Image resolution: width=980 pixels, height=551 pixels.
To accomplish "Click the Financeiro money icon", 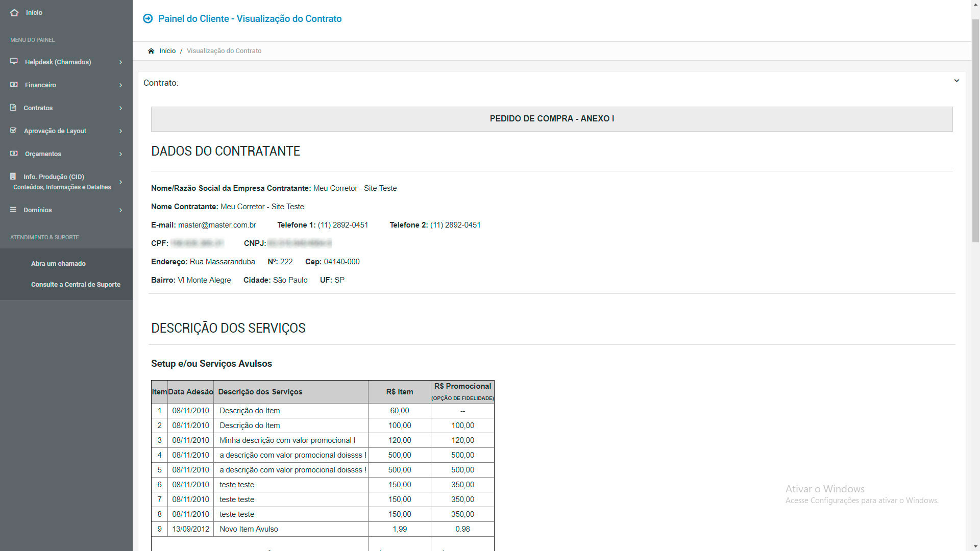I will (x=14, y=84).
